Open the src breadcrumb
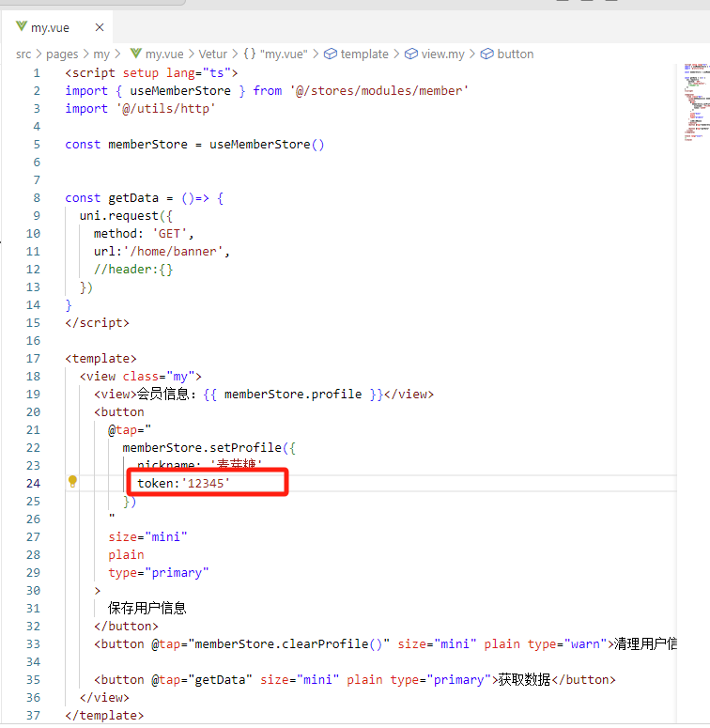 coord(23,54)
